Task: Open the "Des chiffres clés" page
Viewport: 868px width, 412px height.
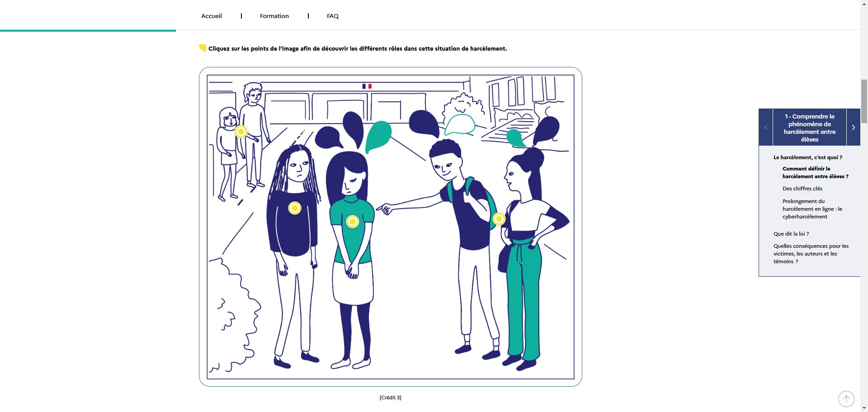Action: (802, 189)
